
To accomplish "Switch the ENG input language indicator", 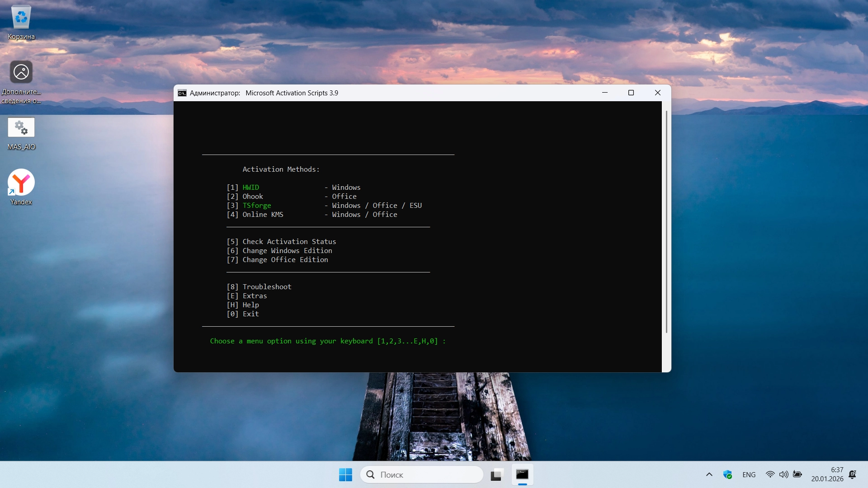I will point(749,474).
